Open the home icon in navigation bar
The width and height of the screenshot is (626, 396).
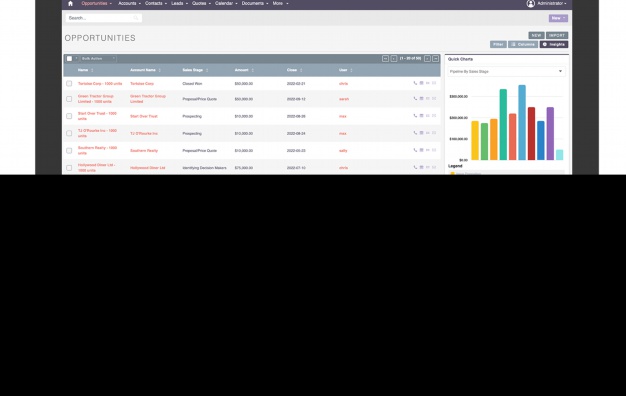coord(70,4)
